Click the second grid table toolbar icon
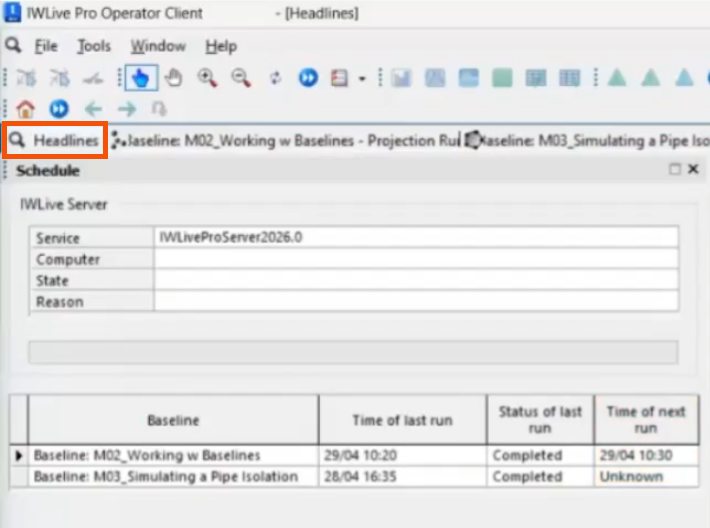 (569, 78)
